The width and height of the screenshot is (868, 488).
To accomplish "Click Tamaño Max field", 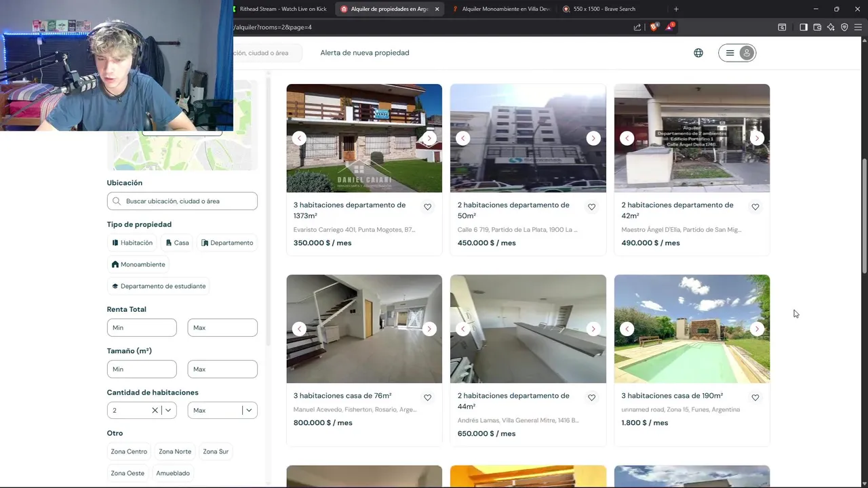I will pyautogui.click(x=222, y=369).
